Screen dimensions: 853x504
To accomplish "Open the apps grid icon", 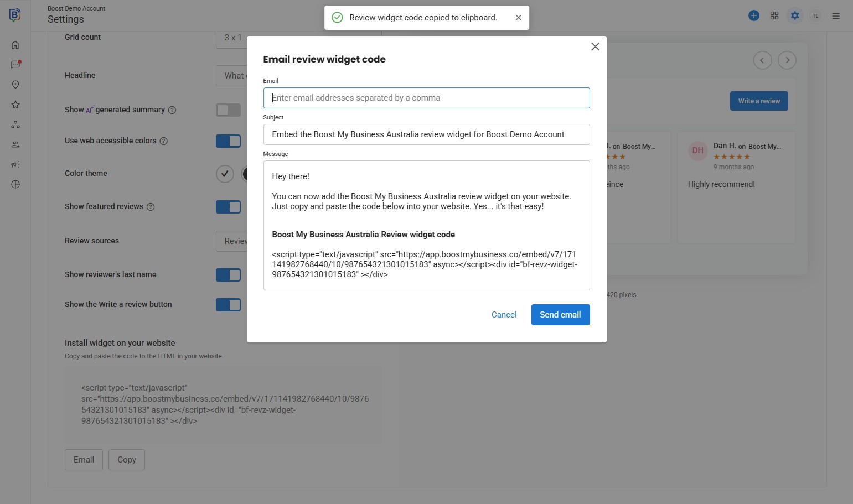I will pyautogui.click(x=774, y=16).
